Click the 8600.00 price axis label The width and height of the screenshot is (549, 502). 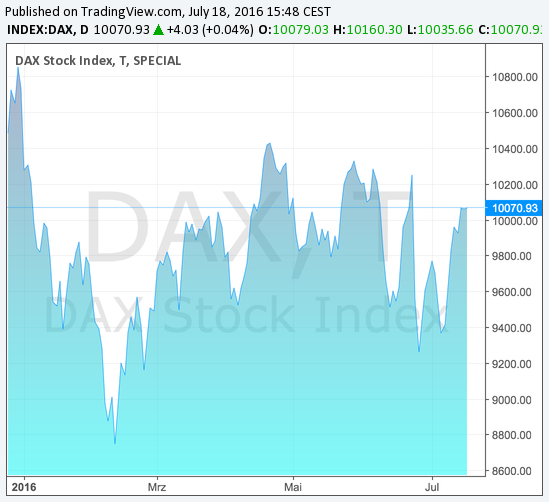coord(512,471)
